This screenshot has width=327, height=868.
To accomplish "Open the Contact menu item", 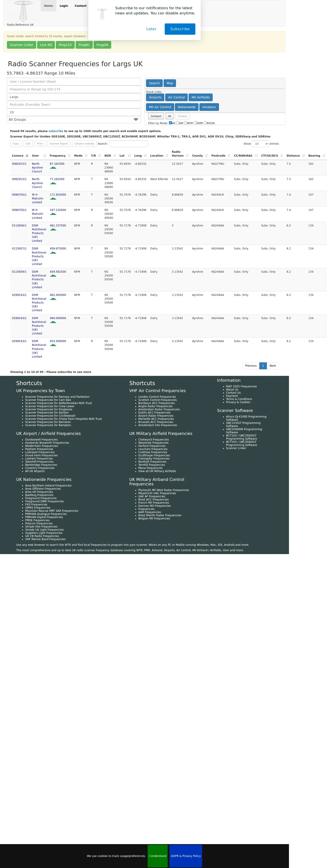I will tap(80, 6).
